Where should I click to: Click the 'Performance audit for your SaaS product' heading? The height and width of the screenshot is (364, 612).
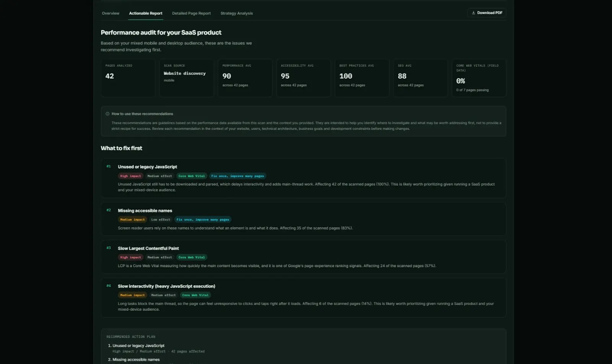(x=161, y=32)
